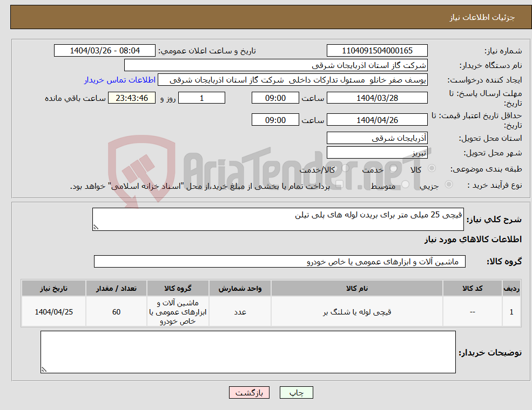Click the کد کالا column header
The height and width of the screenshot is (410, 532).
click(472, 289)
